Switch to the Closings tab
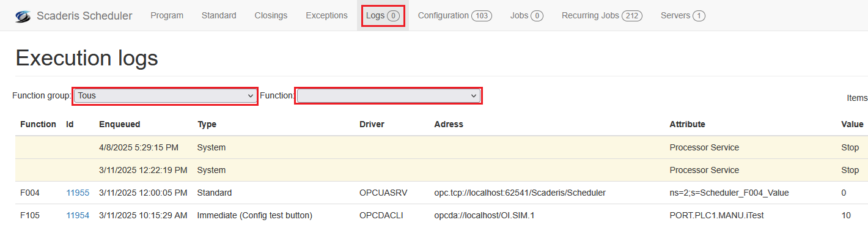The width and height of the screenshot is (868, 225). click(271, 15)
